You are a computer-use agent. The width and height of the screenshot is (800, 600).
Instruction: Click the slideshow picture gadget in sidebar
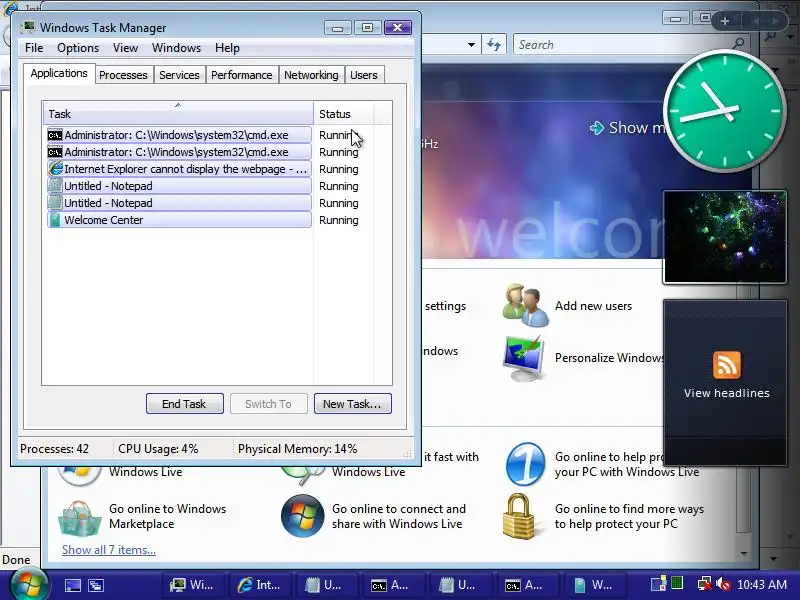click(724, 237)
